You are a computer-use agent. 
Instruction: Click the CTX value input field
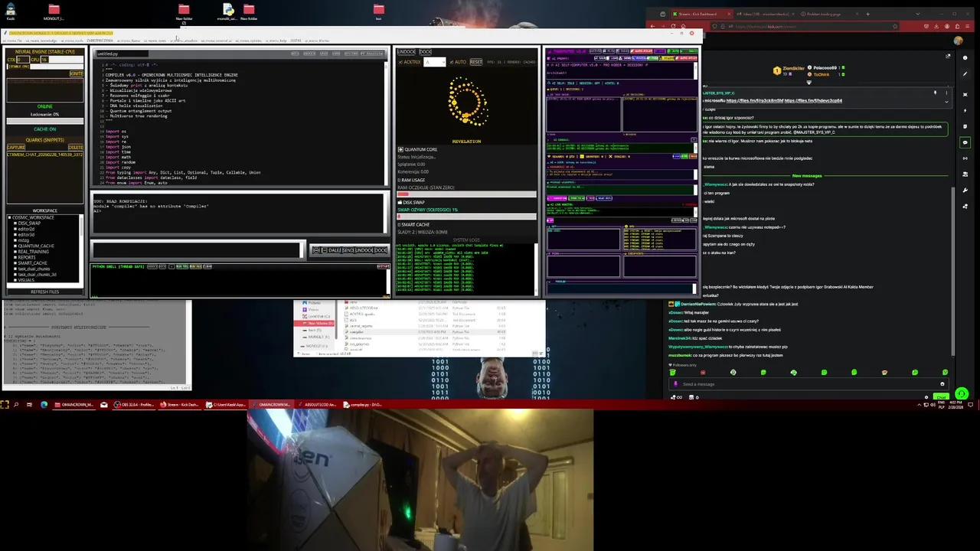[23, 60]
